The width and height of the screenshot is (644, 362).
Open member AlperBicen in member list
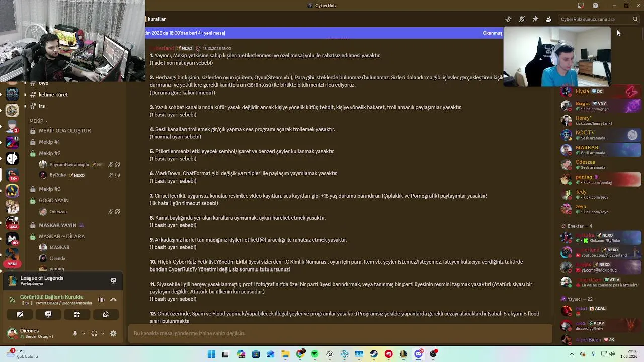600,340
